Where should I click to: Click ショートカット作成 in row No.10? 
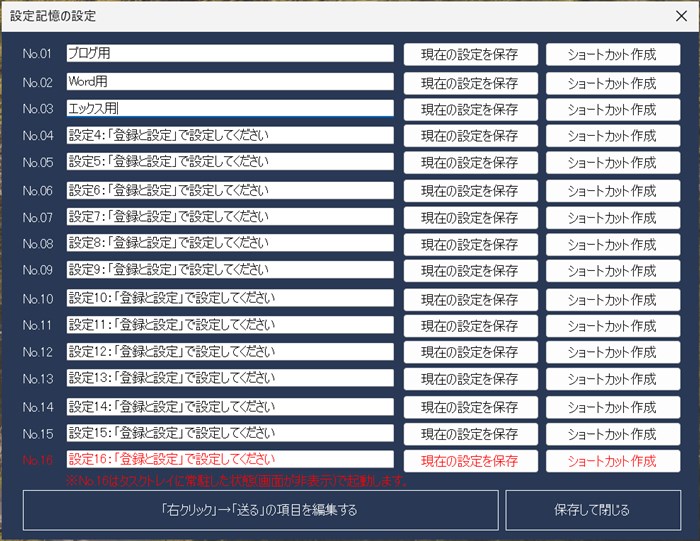pyautogui.click(x=613, y=300)
